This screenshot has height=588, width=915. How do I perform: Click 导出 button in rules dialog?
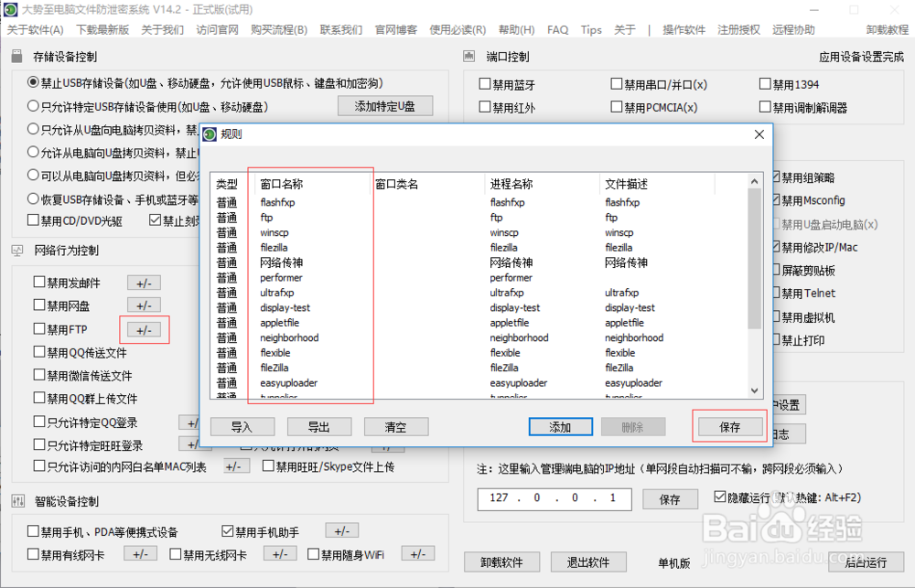319,427
